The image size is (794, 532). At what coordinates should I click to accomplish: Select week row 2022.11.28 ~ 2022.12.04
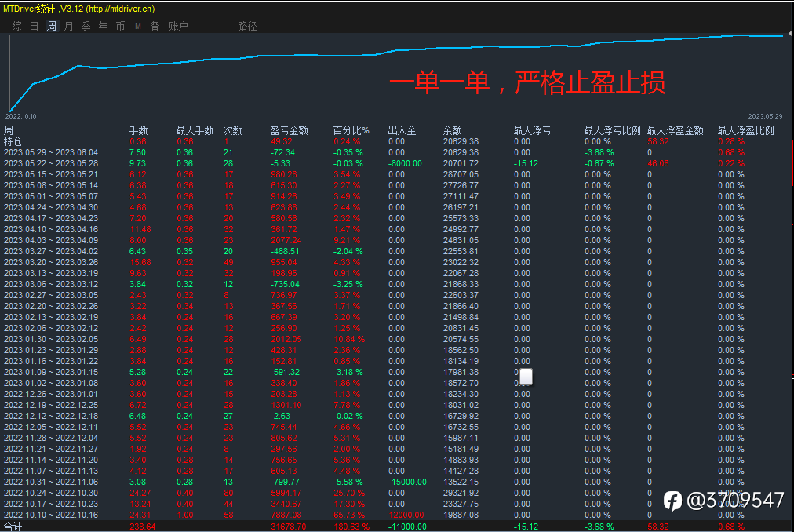[397, 438]
